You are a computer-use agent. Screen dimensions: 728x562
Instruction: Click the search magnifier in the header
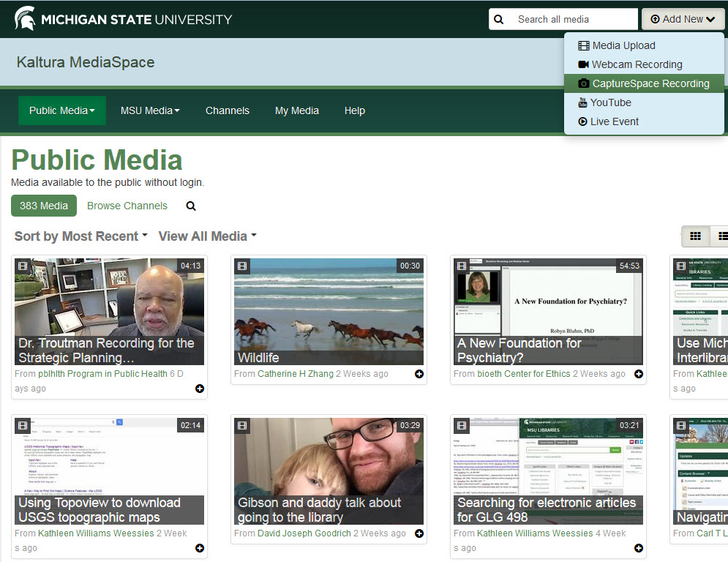click(499, 20)
